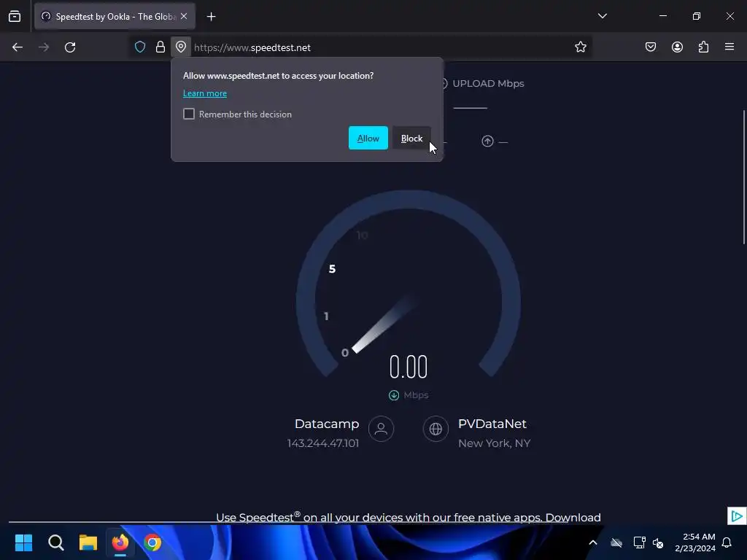
Task: Click the Firefox taskbar icon
Action: [120, 542]
